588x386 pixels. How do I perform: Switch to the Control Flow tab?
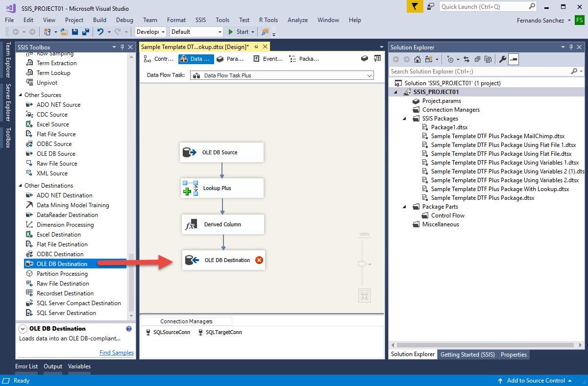(159, 59)
